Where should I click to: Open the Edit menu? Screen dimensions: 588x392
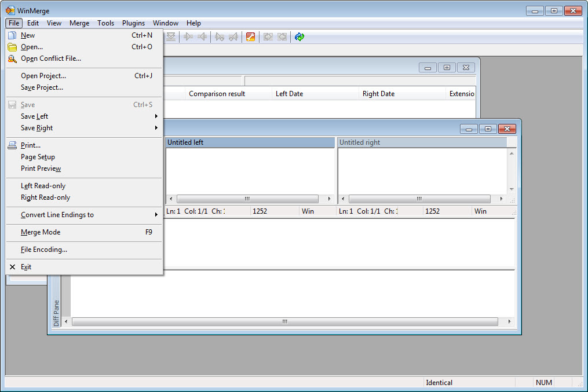click(x=33, y=23)
